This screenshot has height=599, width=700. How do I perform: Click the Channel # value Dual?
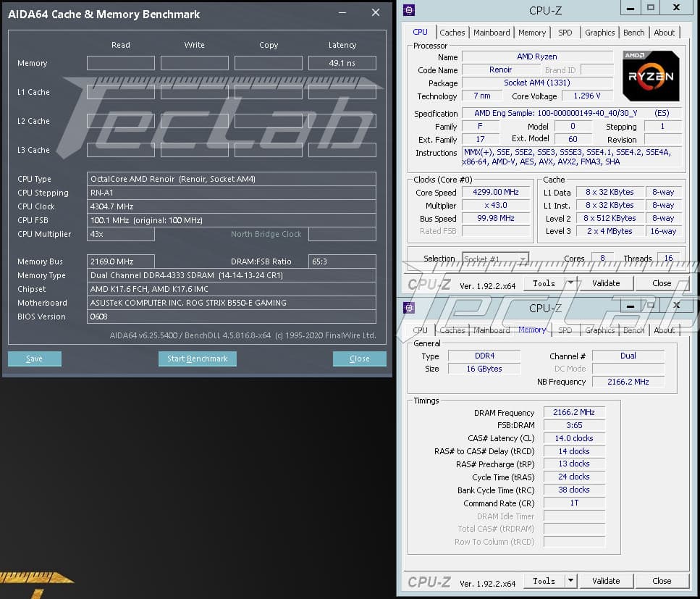(x=628, y=356)
